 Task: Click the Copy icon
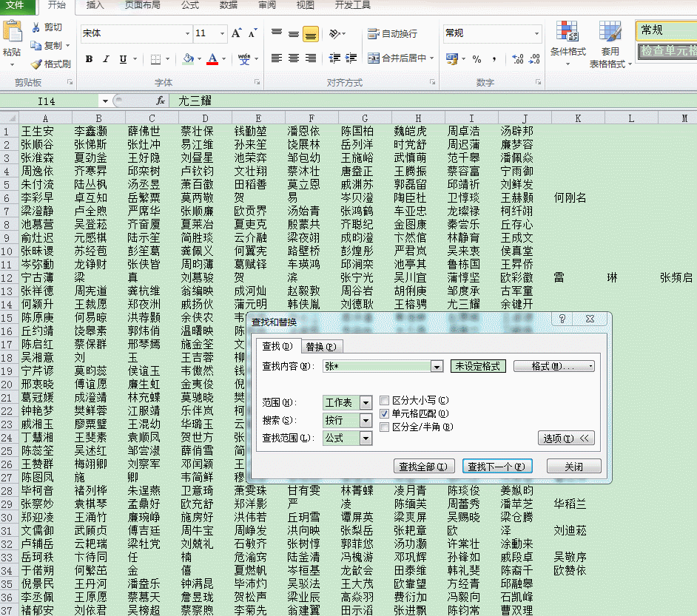pyautogui.click(x=36, y=45)
